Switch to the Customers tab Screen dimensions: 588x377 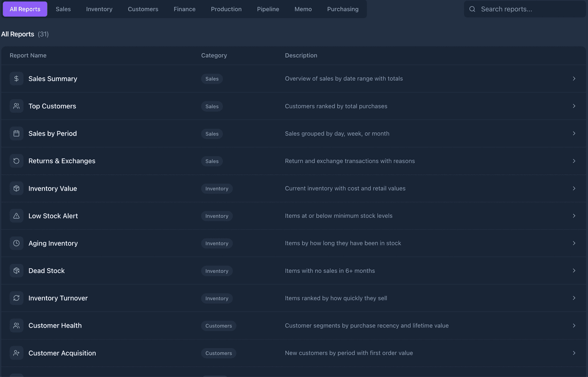pyautogui.click(x=143, y=9)
